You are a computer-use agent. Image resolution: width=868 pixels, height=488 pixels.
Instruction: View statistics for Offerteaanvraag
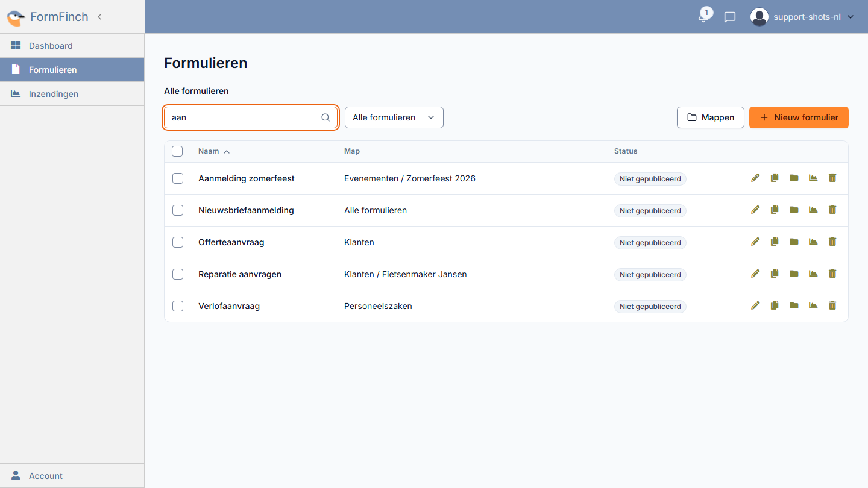813,242
